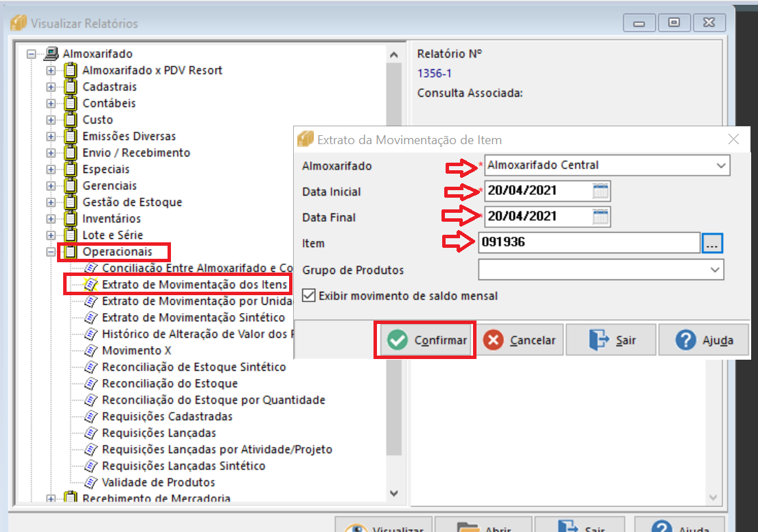
Task: Select Extrato de Movimentação por Unidade report
Action: tap(197, 301)
